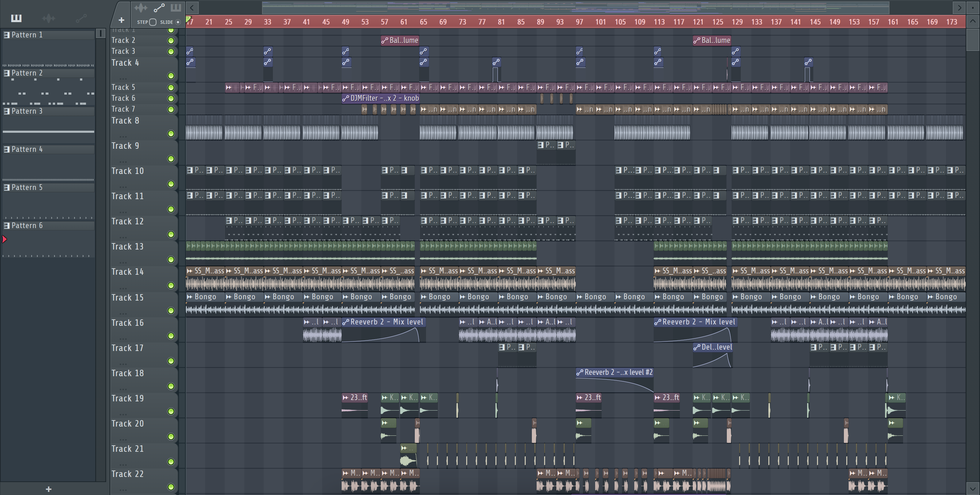Mute Track 2 with its green LED
This screenshot has width=980, height=495.
point(171,40)
